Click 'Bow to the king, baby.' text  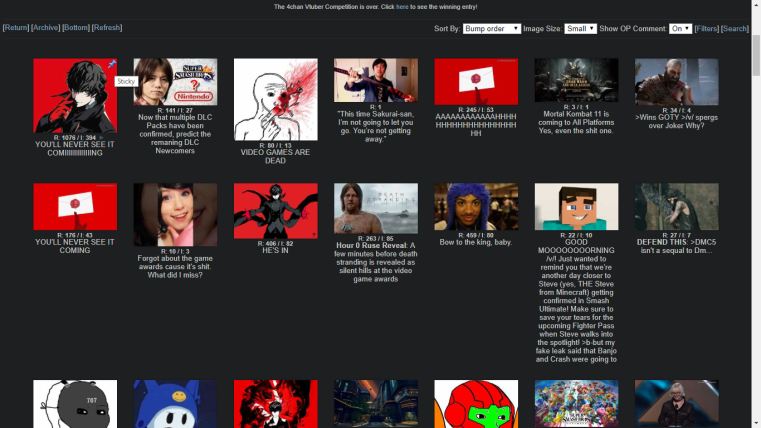click(476, 242)
